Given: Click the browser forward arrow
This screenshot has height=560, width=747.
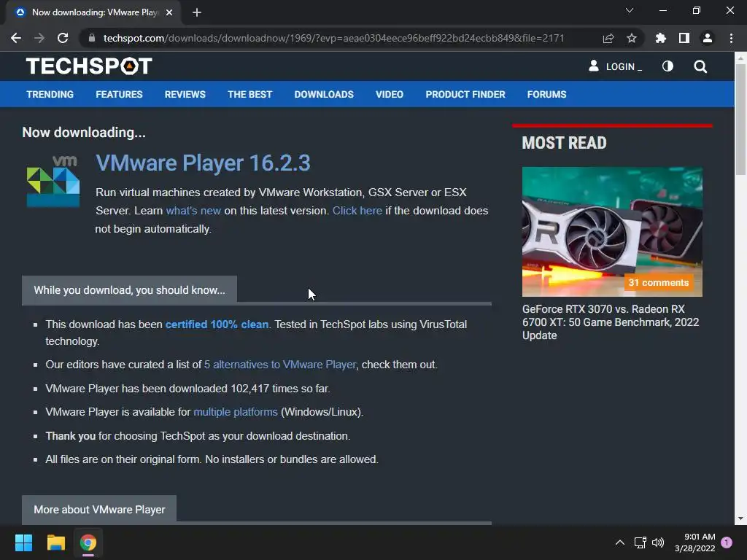Looking at the screenshot, I should click(39, 38).
